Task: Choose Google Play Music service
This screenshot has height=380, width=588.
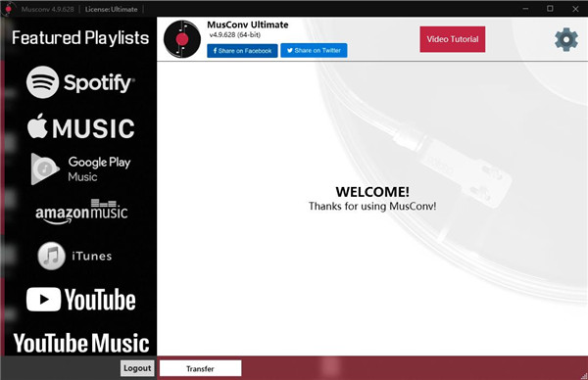Action: tap(80, 169)
